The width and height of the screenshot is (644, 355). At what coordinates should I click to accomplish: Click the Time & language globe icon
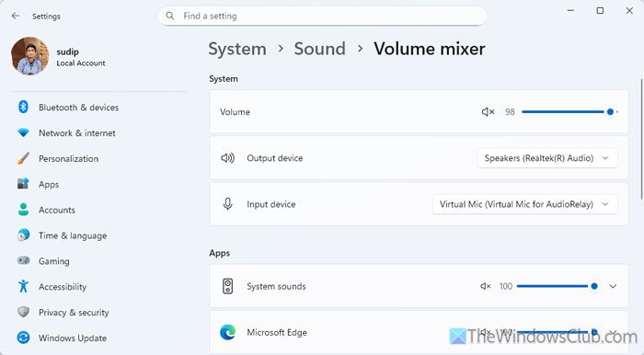point(23,235)
